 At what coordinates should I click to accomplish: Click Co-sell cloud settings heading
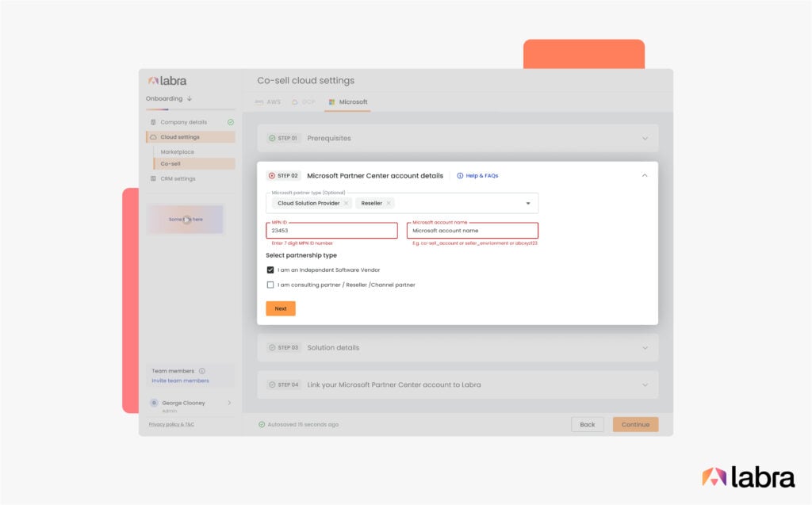click(305, 80)
